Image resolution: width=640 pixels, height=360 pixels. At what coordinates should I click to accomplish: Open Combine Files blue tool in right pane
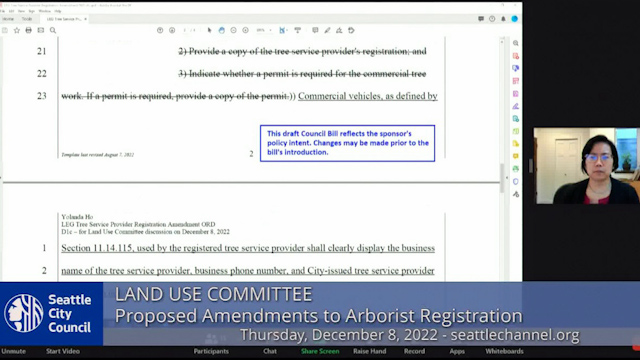[516, 68]
